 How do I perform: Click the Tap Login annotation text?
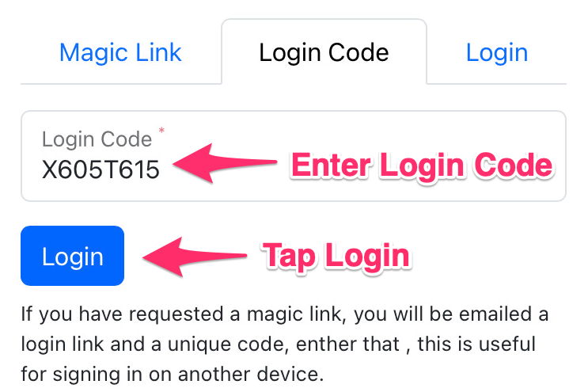(336, 256)
